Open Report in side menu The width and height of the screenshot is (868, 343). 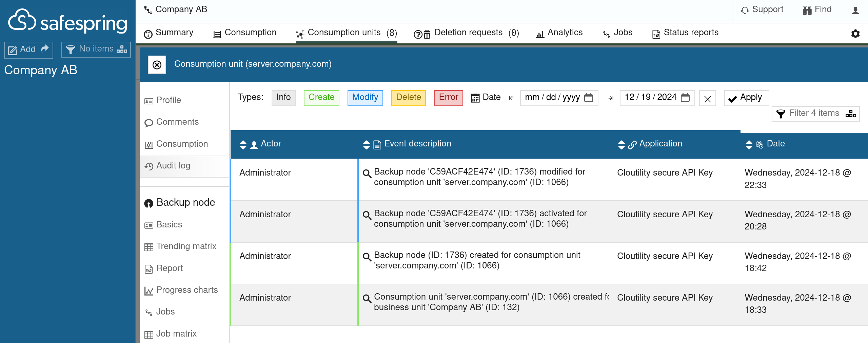click(163, 268)
